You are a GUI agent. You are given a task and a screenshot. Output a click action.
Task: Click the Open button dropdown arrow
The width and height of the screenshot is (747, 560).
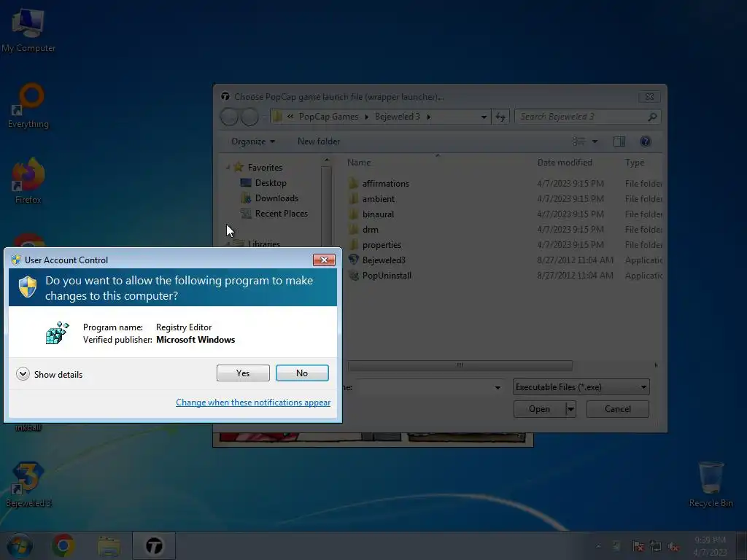click(x=570, y=409)
